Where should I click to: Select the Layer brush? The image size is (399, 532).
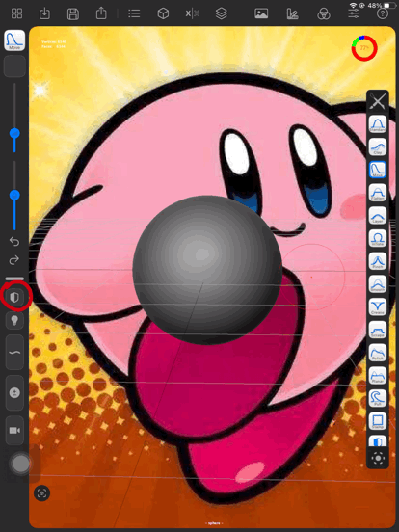click(378, 215)
